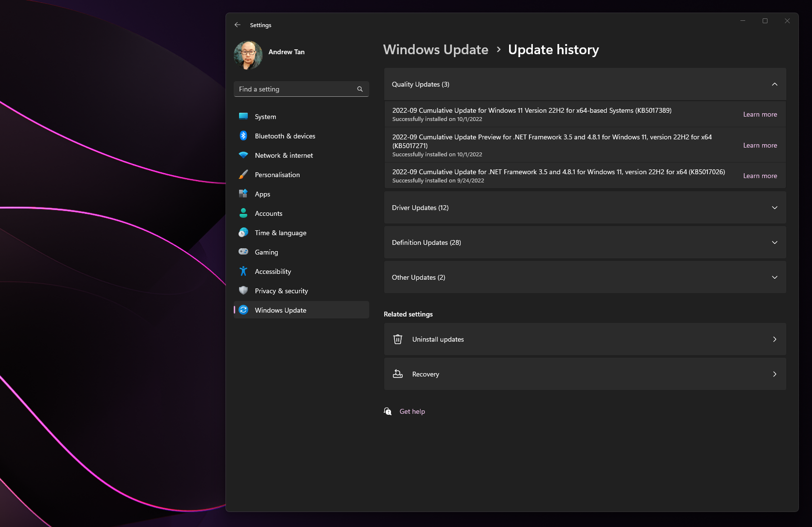Expand the Definition Updates section
Screen dimensions: 812x527
[774, 242]
